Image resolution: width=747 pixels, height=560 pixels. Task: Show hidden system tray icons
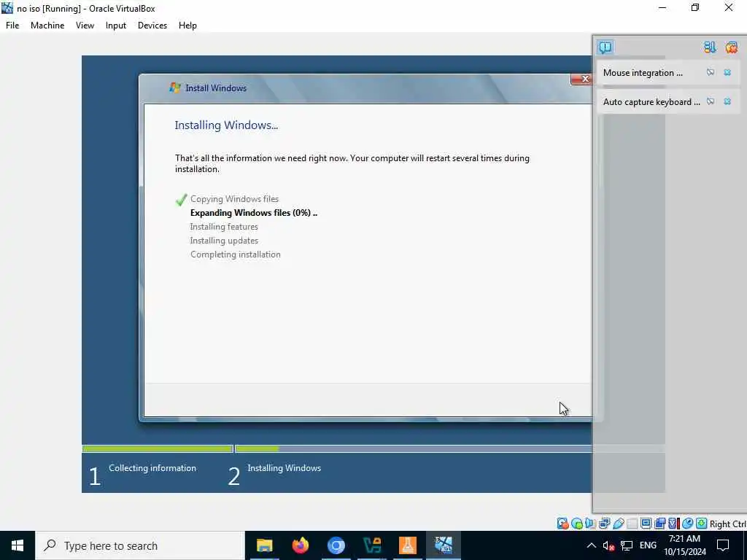tap(591, 545)
